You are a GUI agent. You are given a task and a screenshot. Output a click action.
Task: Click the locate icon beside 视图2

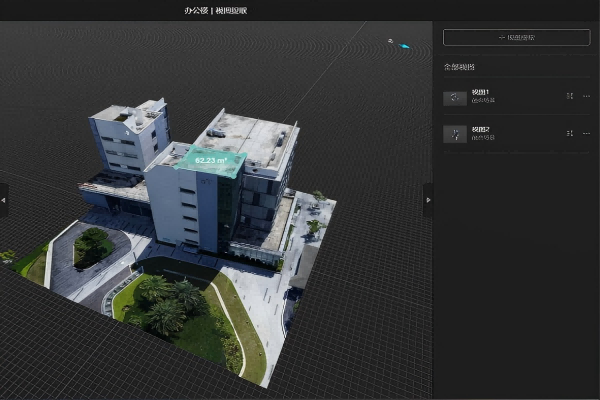click(569, 133)
